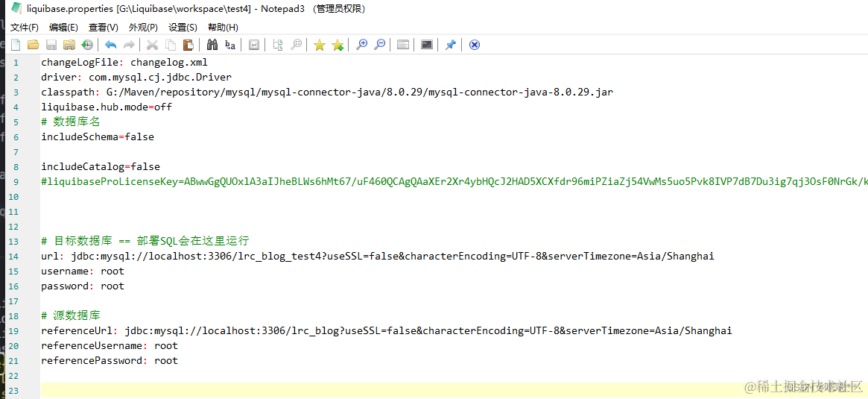Click the line 'username: root'
The height and width of the screenshot is (399, 868).
pos(83,271)
